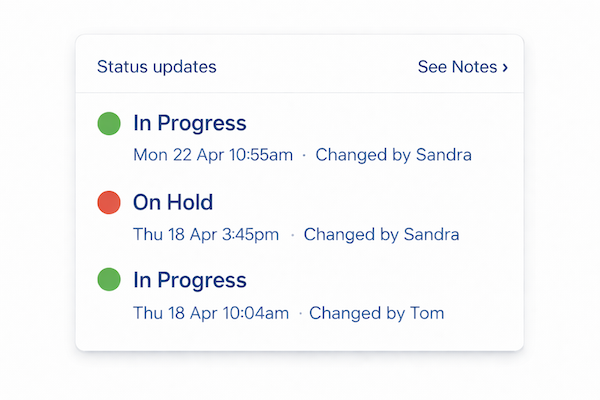Click the red On Hold status dot
The image size is (600, 400).
pyautogui.click(x=109, y=203)
